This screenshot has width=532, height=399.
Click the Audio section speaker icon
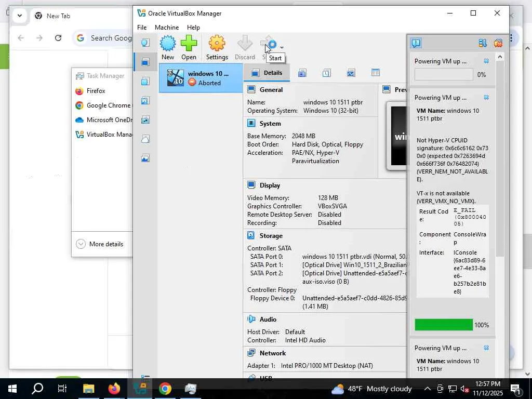coord(251,319)
